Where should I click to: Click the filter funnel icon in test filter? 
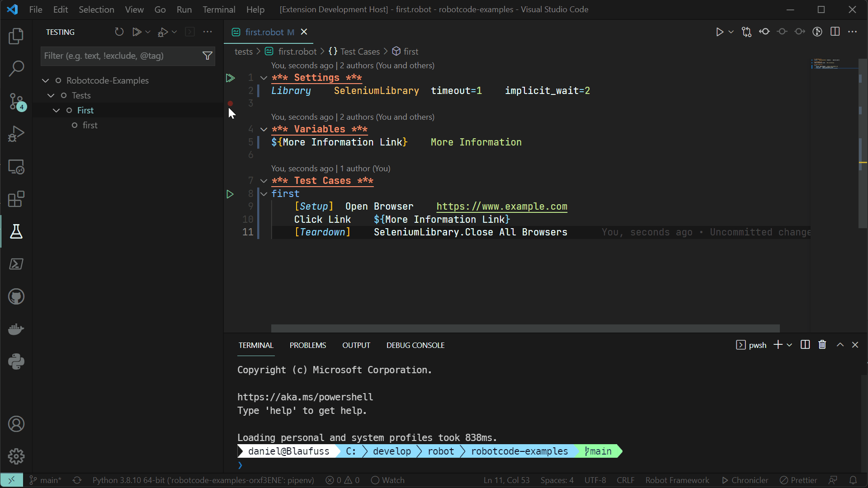pos(208,56)
